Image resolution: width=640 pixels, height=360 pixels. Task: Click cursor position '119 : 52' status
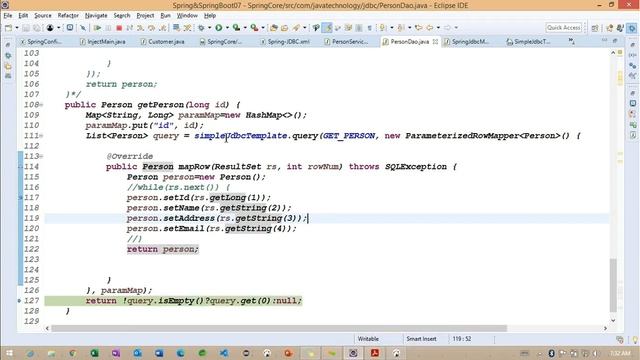pyautogui.click(x=462, y=339)
